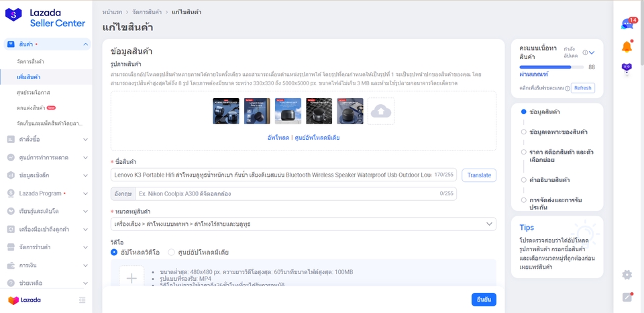Open the หมวดหมู่สินค้า category dropdown

pos(303,224)
